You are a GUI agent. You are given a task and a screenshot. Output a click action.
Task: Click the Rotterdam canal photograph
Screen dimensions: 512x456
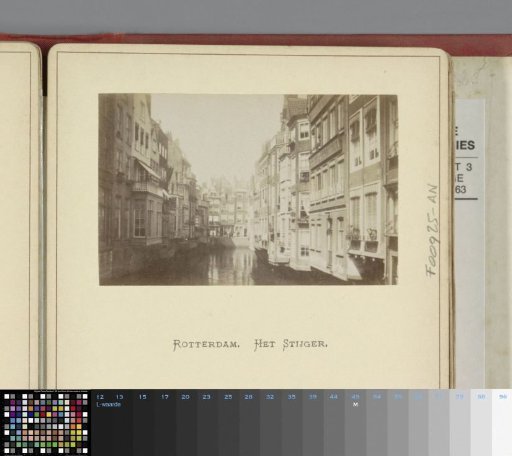[x=248, y=190]
